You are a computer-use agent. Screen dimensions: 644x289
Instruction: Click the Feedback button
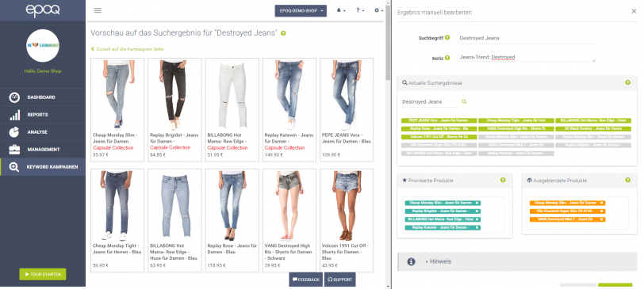pos(305,279)
